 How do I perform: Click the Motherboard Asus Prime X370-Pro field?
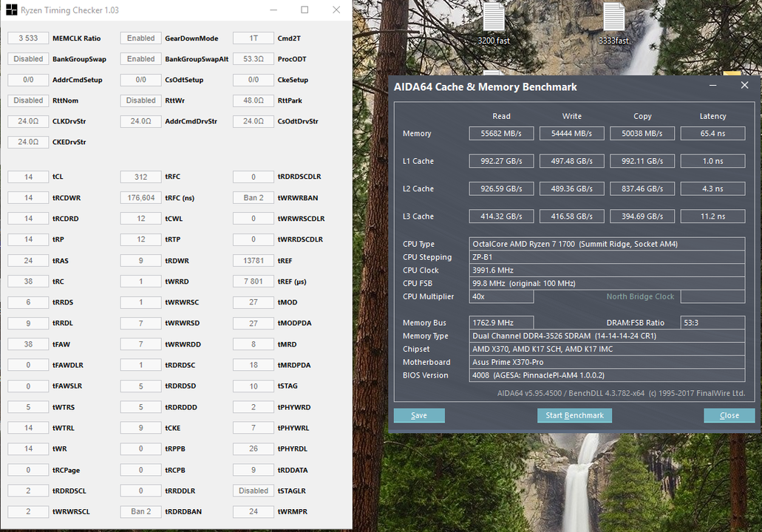607,362
